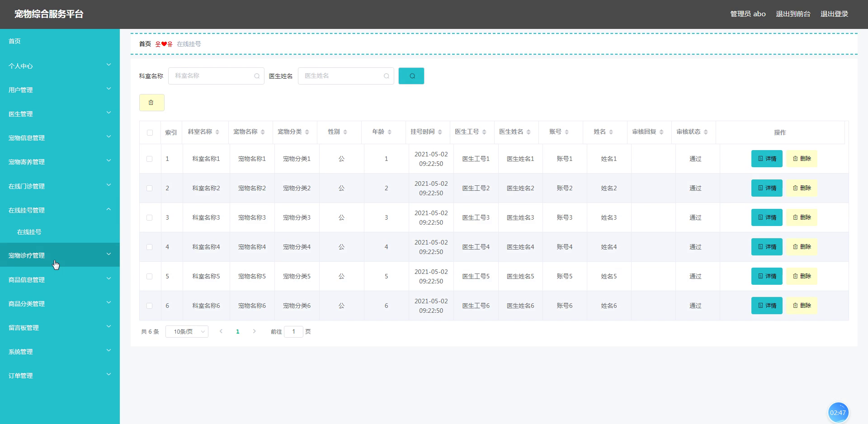Toggle the select-all checkbox in table header
This screenshot has height=424, width=868.
(x=150, y=132)
